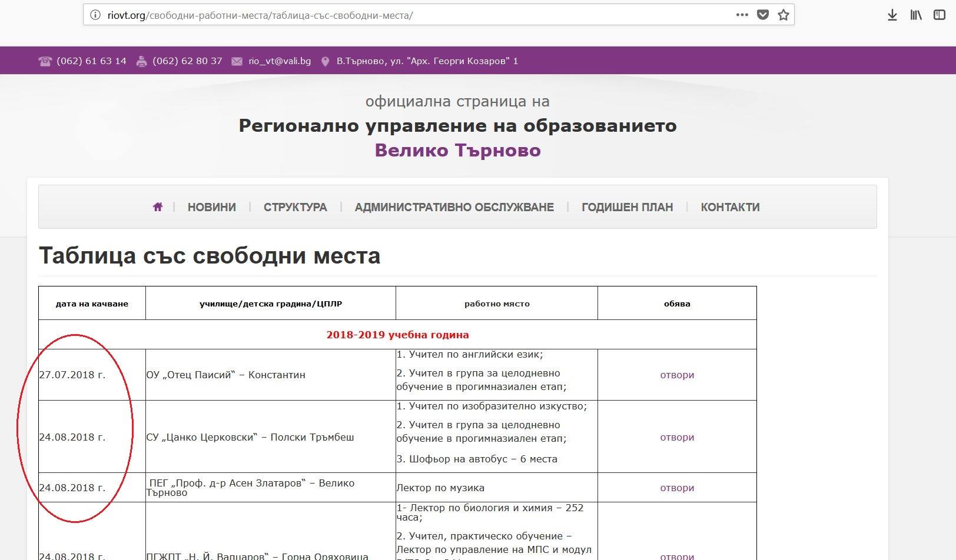
Task: Open the downloads arrow icon
Action: coord(892,15)
